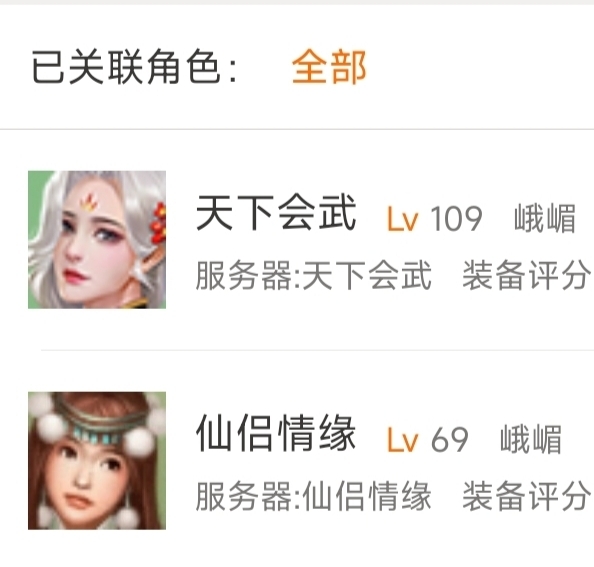
Task: Tap 峨嵋 class tag next to Lv 69
Action: pos(531,439)
